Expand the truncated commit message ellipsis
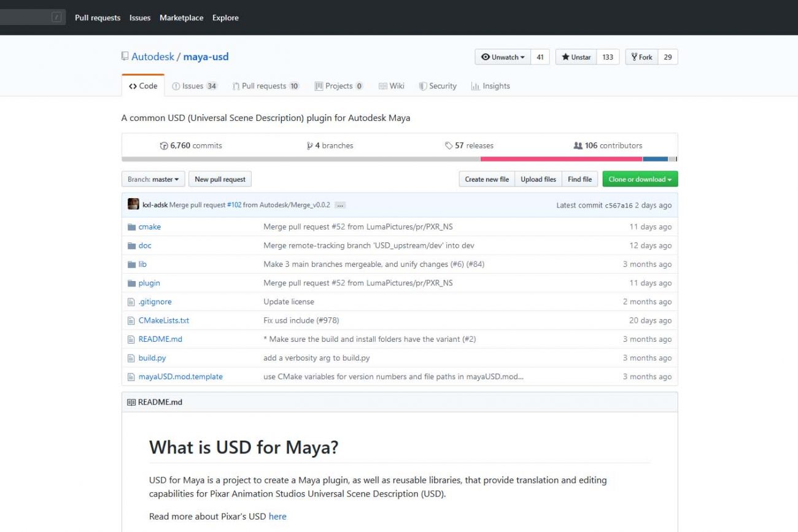The width and height of the screenshot is (798, 532). click(340, 205)
